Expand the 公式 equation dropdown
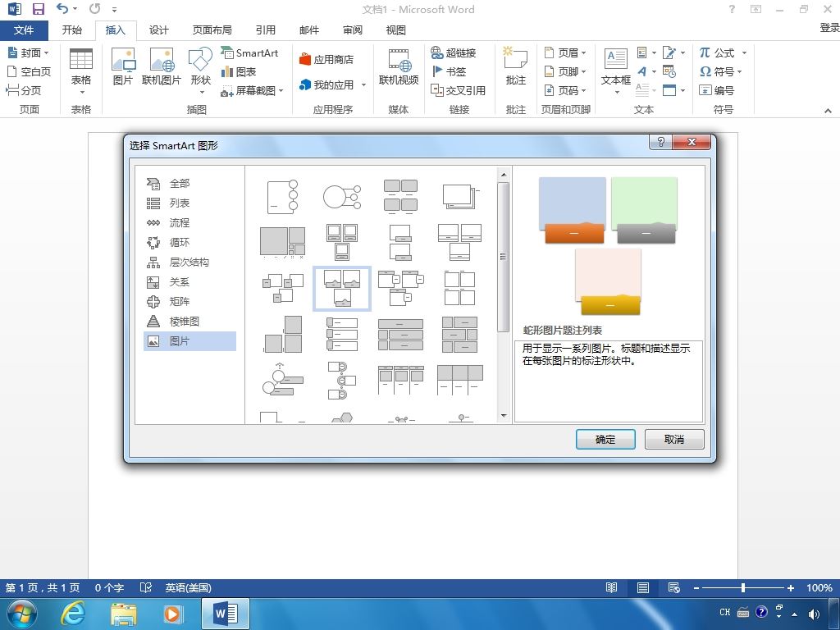 point(743,52)
